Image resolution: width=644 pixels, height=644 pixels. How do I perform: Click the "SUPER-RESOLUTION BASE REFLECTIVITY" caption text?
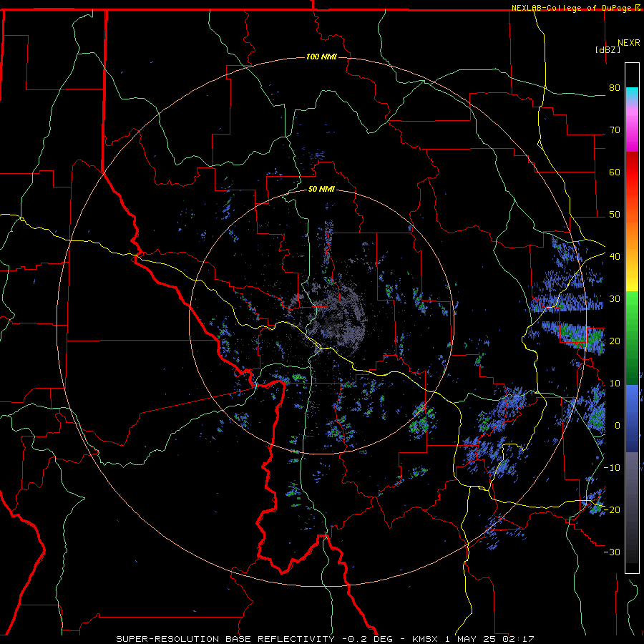point(225,639)
